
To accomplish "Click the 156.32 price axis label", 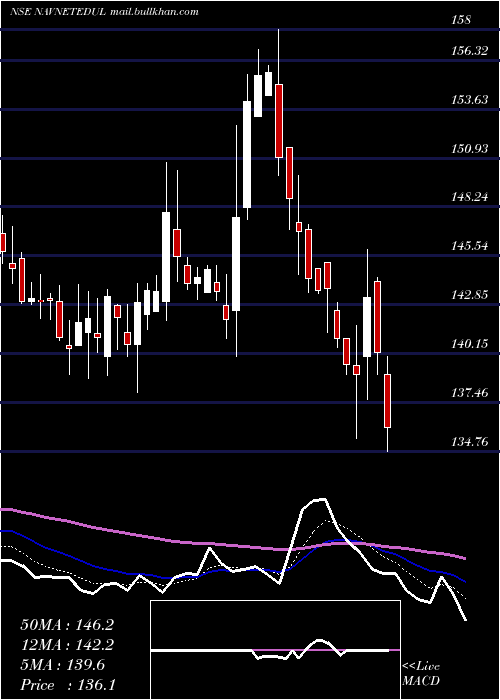I will [x=469, y=51].
